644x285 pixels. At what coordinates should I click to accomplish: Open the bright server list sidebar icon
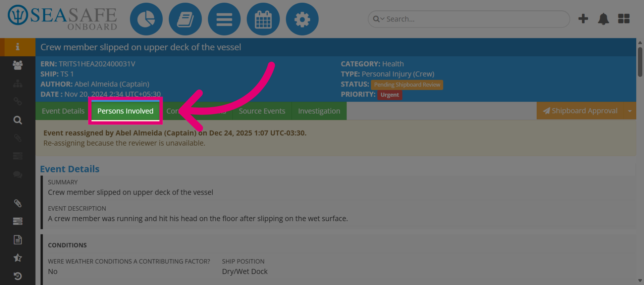[17, 221]
